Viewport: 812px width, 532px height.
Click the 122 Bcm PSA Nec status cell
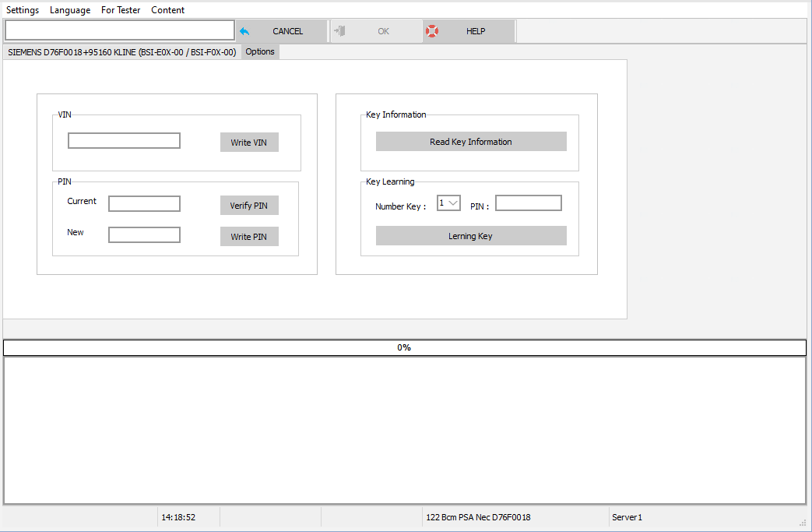(478, 516)
